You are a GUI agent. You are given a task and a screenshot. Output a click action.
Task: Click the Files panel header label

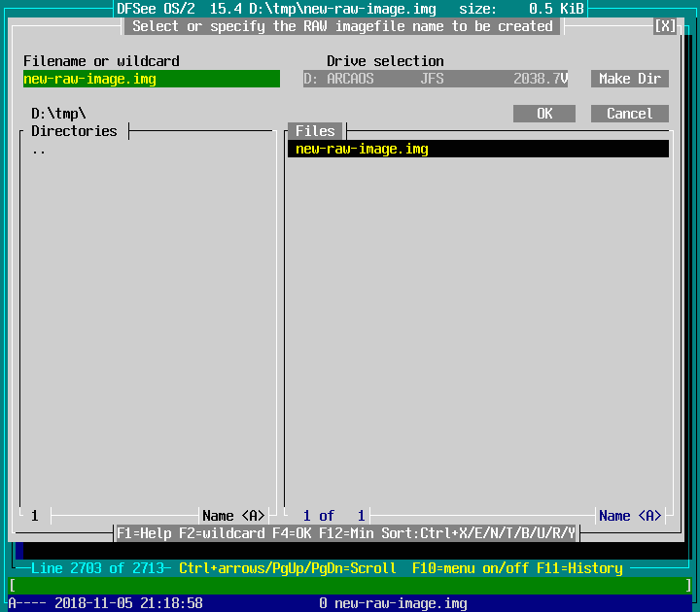(x=315, y=131)
